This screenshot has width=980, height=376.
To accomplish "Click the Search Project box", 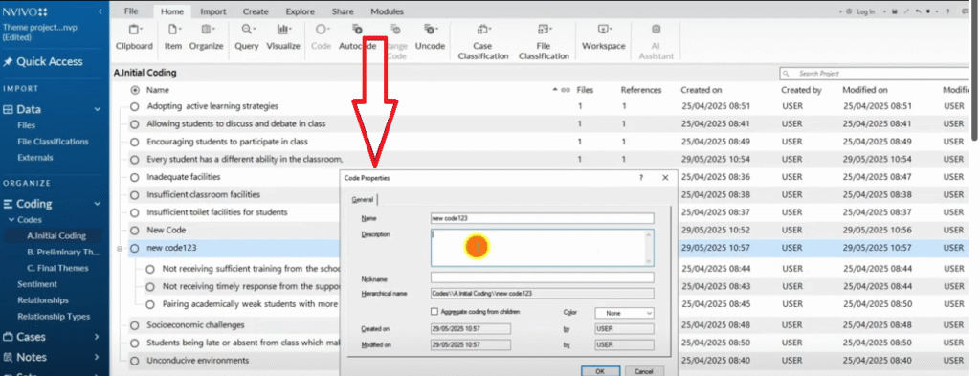I will tap(874, 74).
